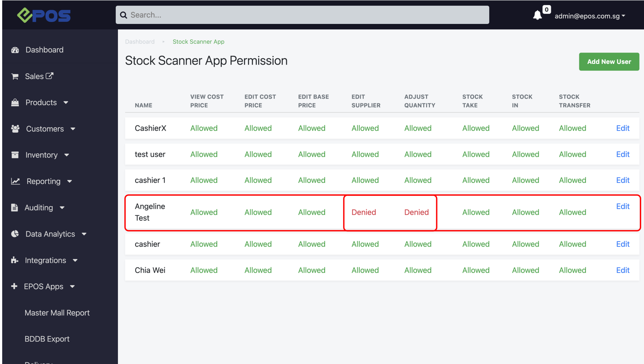This screenshot has width=644, height=364.
Task: Click the Stock Scanner App breadcrumb
Action: (198, 42)
